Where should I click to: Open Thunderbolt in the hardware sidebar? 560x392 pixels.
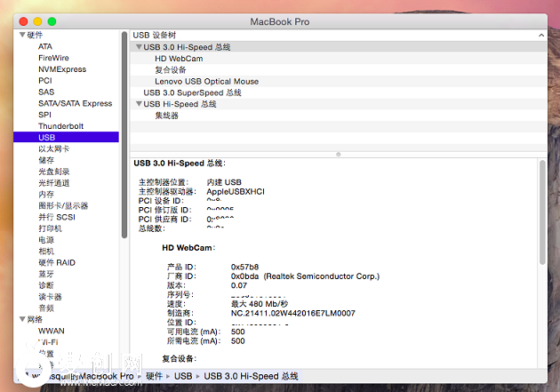pos(60,126)
